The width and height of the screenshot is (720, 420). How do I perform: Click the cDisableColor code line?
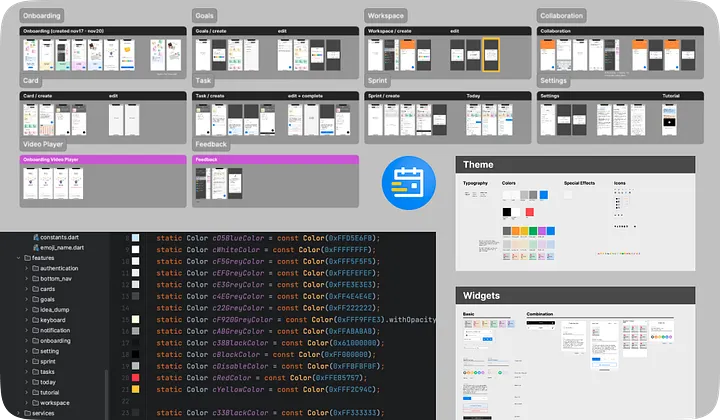tap(270, 366)
